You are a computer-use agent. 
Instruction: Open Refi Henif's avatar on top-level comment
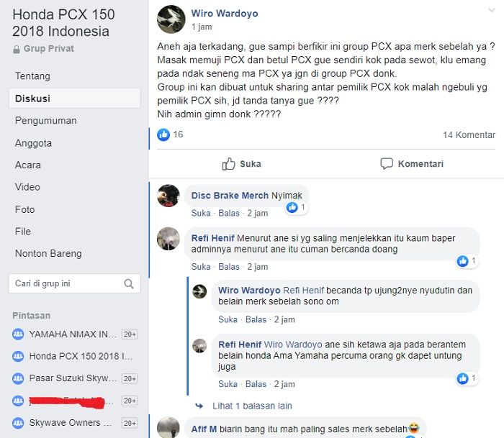coord(168,239)
